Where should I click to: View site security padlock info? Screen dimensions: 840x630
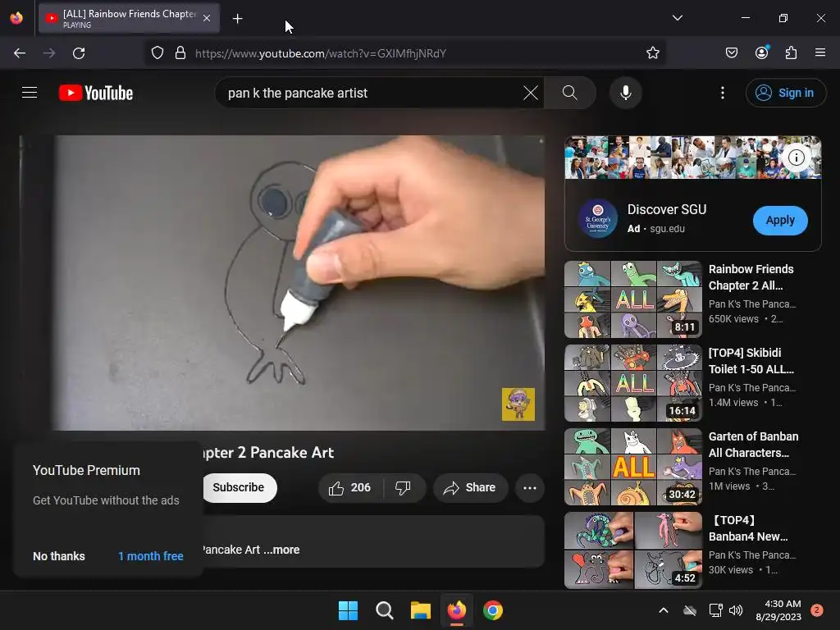180,53
